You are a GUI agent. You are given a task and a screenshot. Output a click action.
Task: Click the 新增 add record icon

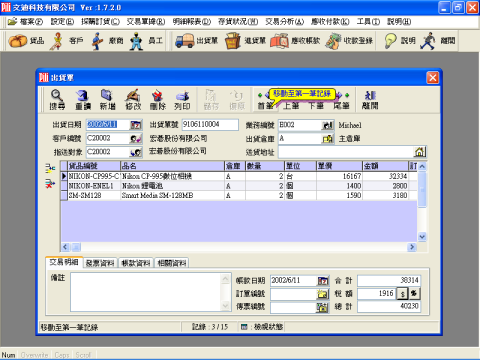(x=107, y=99)
